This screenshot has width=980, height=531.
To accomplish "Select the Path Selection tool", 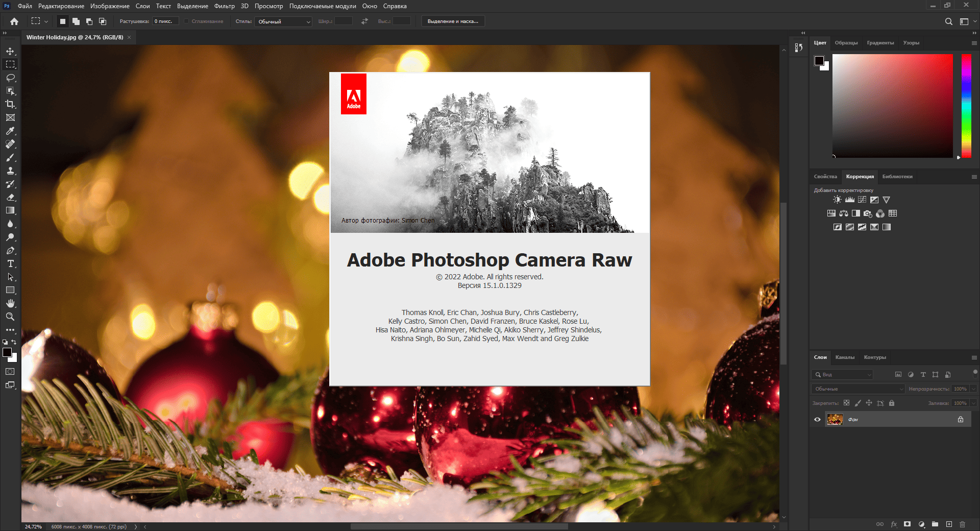I will point(10,277).
